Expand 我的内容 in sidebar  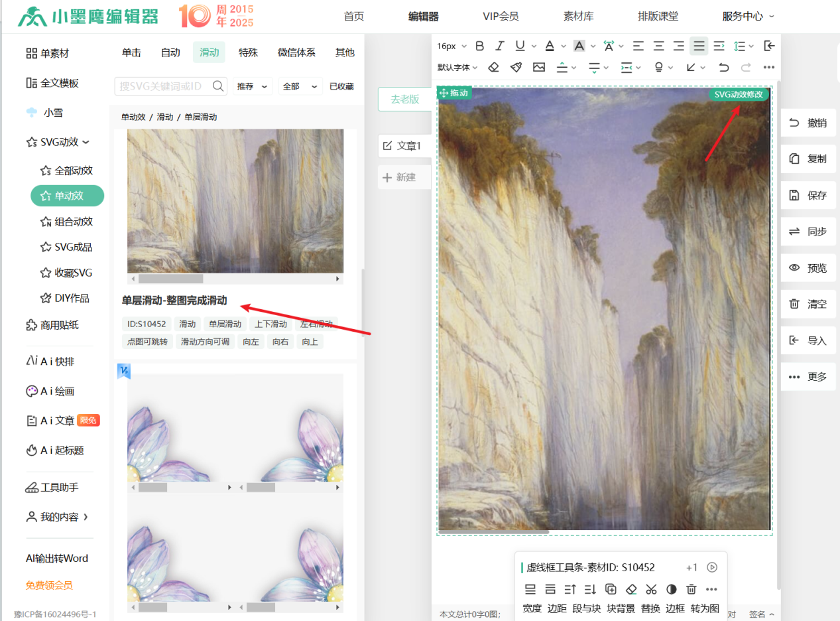[57, 517]
